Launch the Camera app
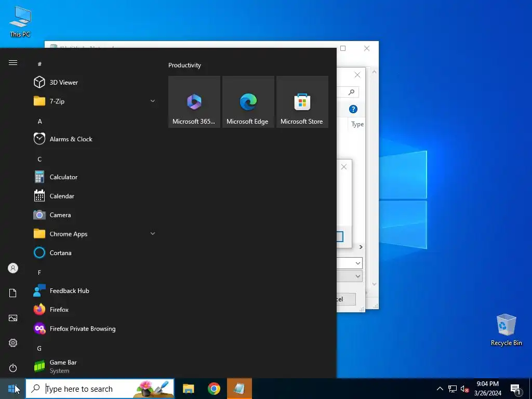This screenshot has width=532, height=399. pos(95,215)
